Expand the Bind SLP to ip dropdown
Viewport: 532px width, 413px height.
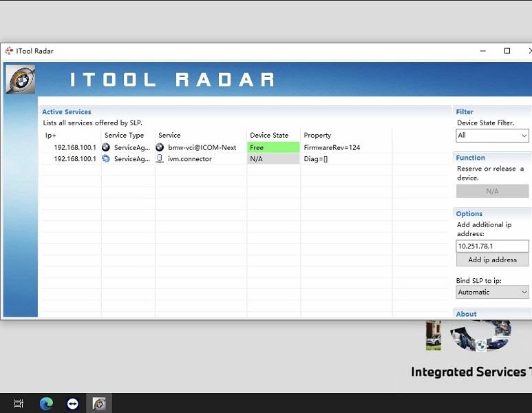click(x=492, y=292)
